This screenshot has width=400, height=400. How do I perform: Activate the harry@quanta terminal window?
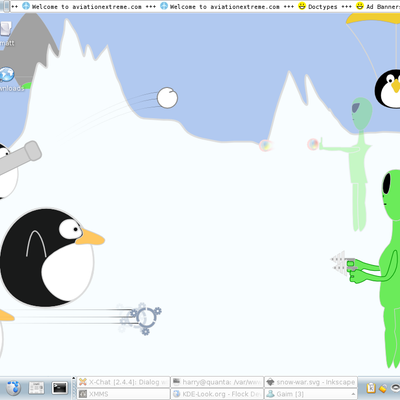coord(217,382)
